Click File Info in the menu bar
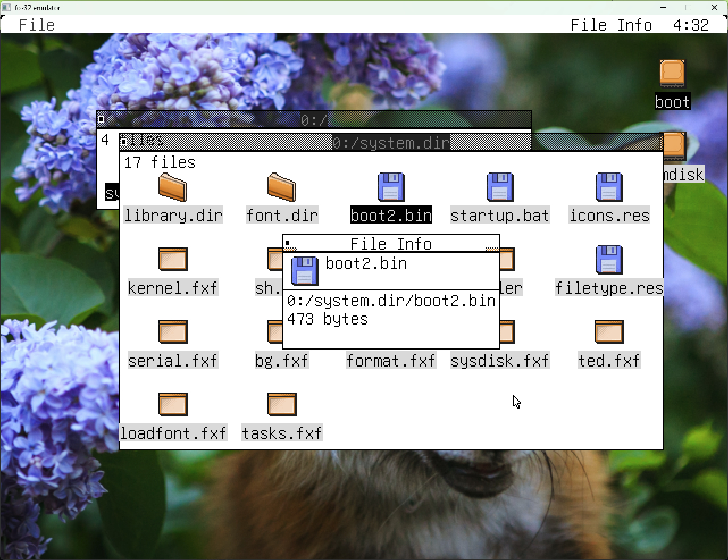This screenshot has width=728, height=560. 611,25
